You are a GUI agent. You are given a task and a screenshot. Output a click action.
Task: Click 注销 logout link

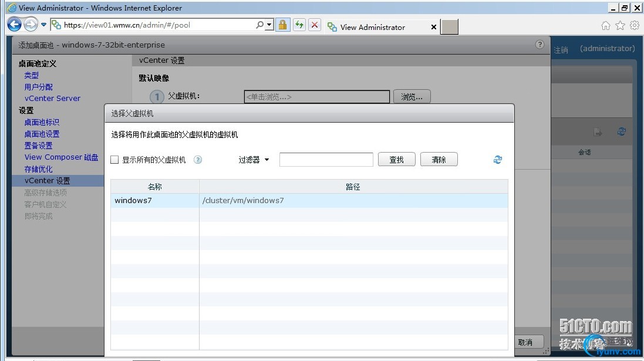click(561, 50)
